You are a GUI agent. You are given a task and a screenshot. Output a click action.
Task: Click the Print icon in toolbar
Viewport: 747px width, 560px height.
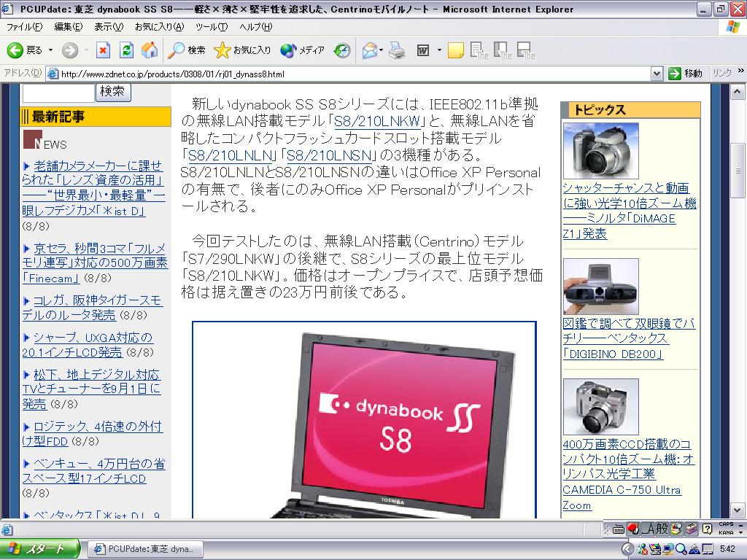point(396,50)
